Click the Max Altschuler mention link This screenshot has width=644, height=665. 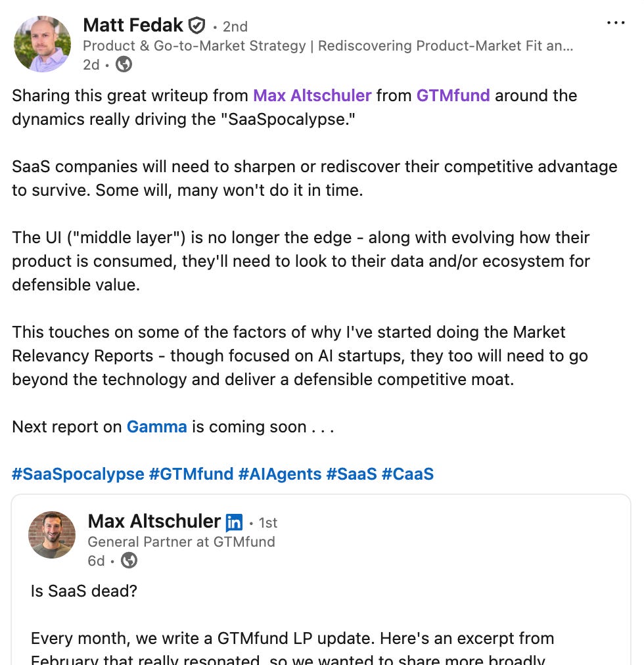(x=312, y=95)
